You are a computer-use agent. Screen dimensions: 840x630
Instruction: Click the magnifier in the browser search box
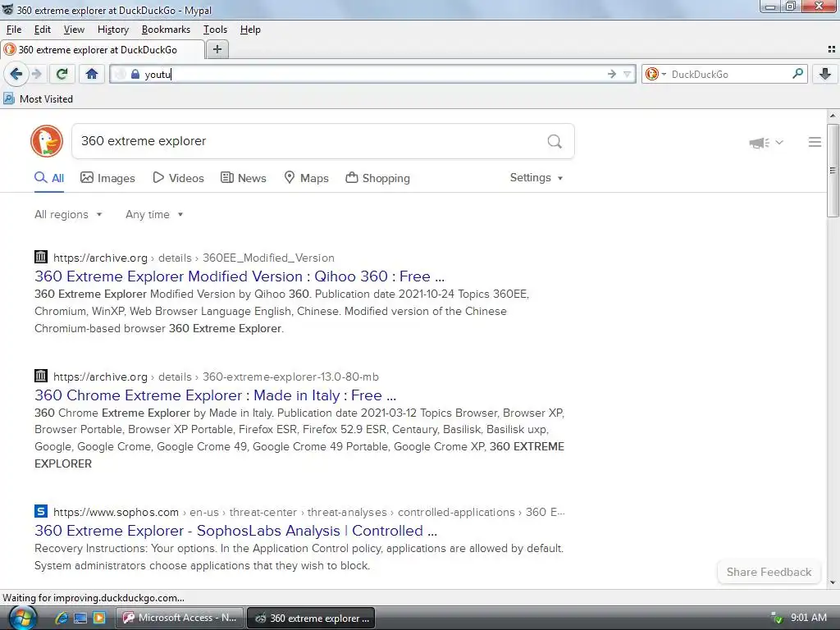pyautogui.click(x=797, y=73)
